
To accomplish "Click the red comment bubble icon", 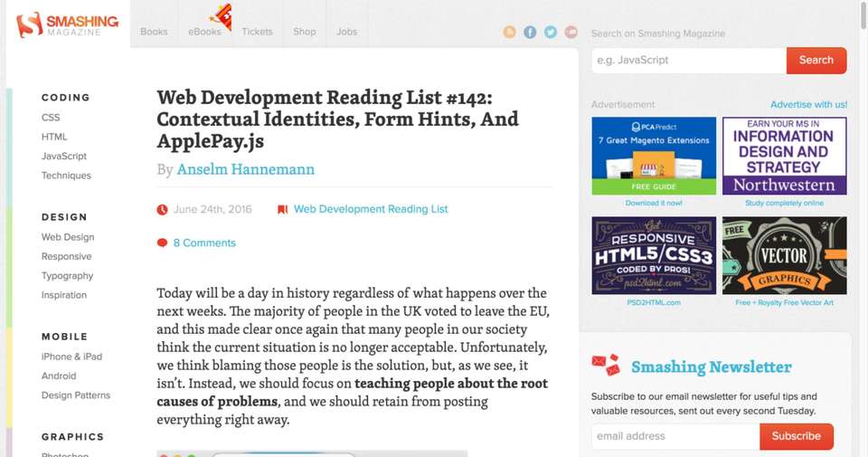I will coord(162,243).
